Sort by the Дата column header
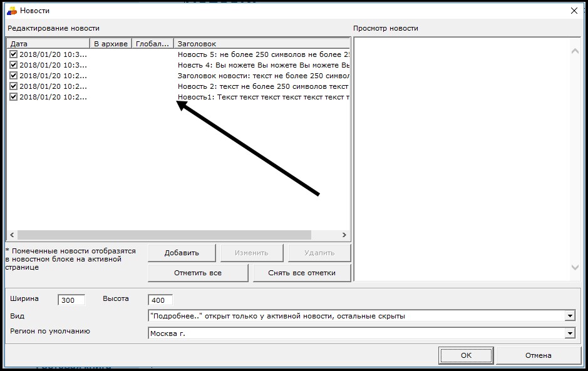588x371 pixels. pos(48,44)
